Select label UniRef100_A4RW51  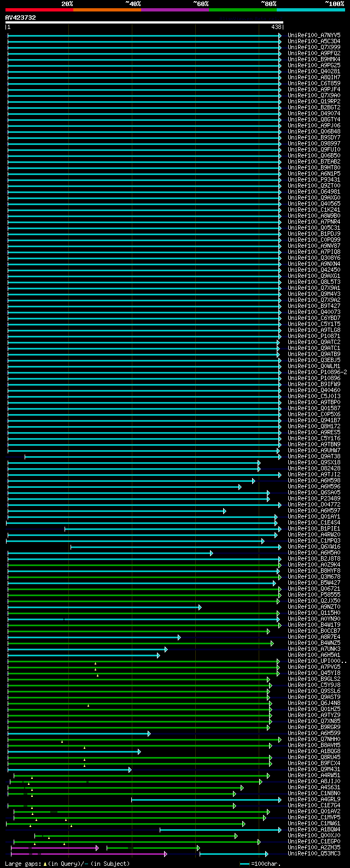[314, 775]
